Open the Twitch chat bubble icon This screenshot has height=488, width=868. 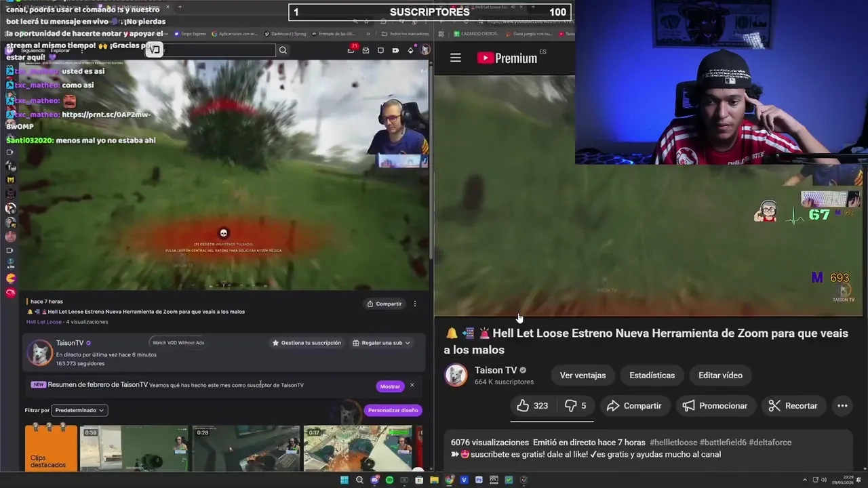tap(380, 50)
